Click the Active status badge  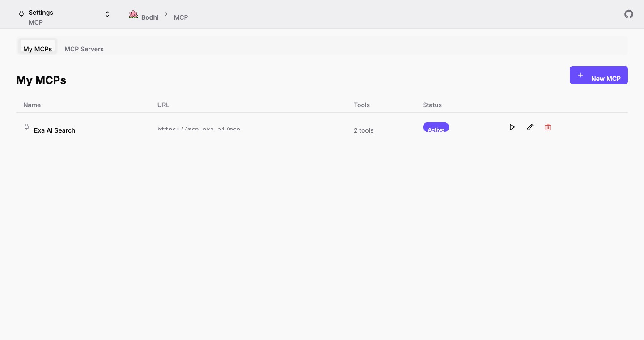pos(436,128)
